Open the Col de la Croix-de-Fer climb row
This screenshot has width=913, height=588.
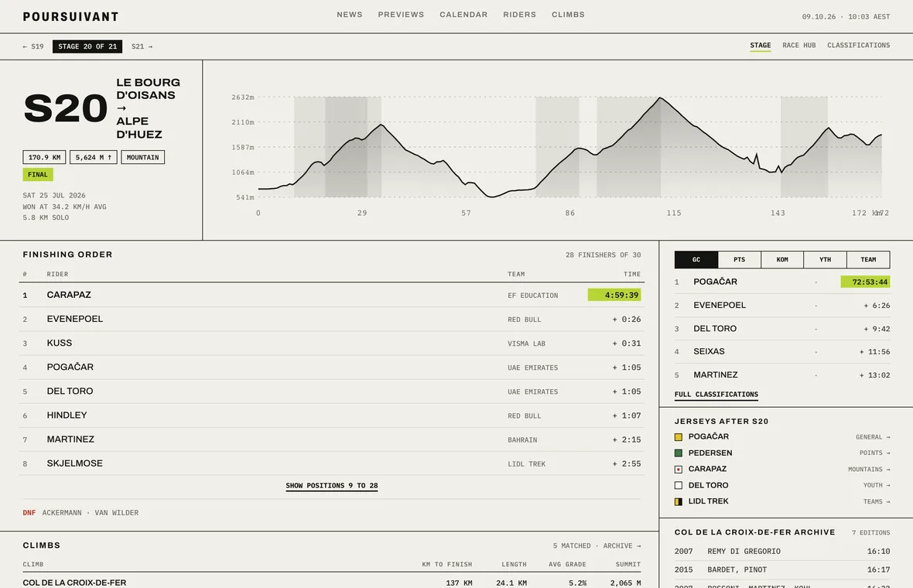(x=332, y=582)
